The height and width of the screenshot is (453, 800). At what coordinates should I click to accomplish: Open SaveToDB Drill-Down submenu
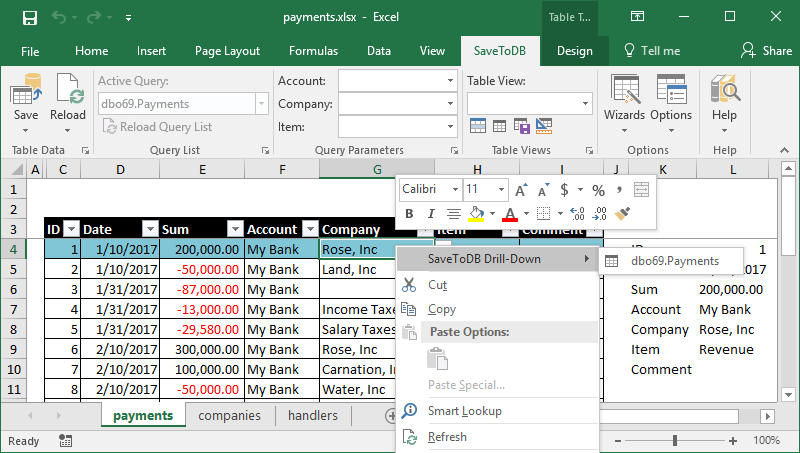click(497, 259)
